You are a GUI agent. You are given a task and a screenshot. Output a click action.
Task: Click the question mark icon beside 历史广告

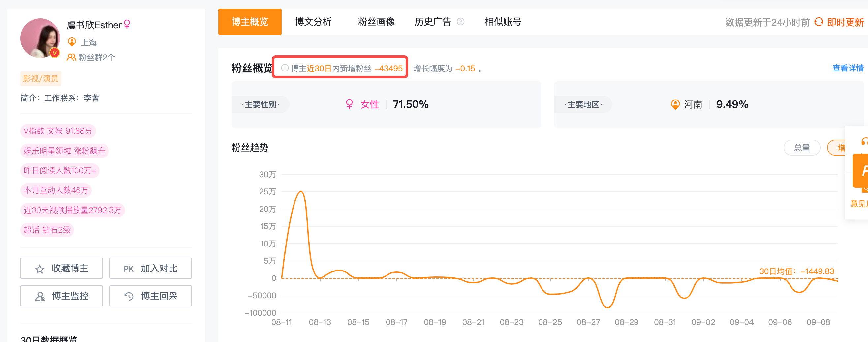tap(461, 21)
